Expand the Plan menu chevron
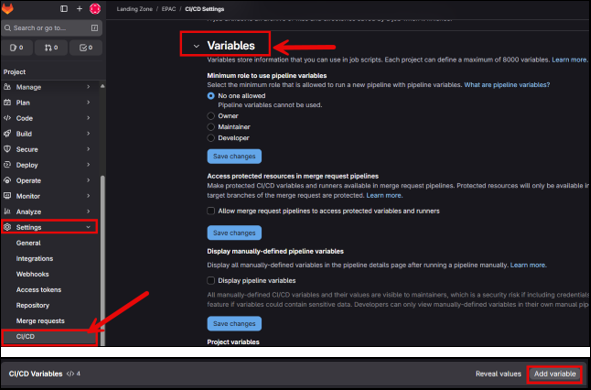The height and width of the screenshot is (390, 591). tap(88, 102)
